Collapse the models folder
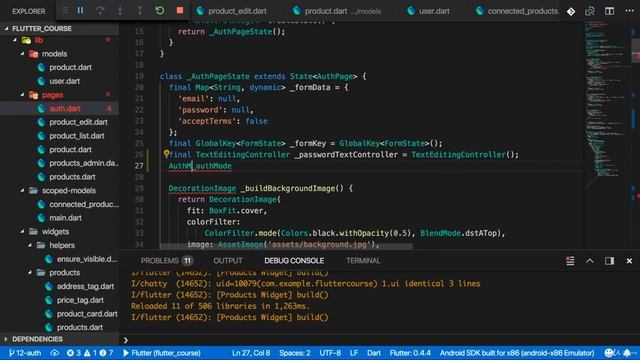Image resolution: width=640 pixels, height=360 pixels. click(23, 54)
